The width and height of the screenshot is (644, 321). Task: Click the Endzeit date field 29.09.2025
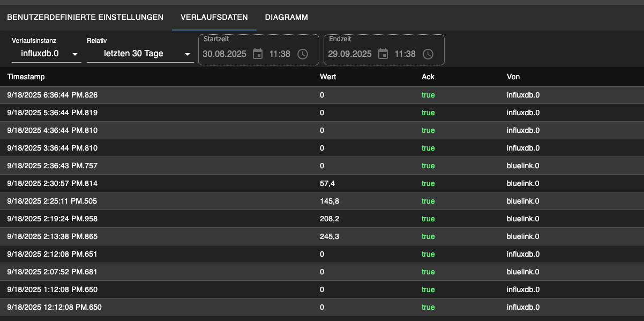[349, 54]
